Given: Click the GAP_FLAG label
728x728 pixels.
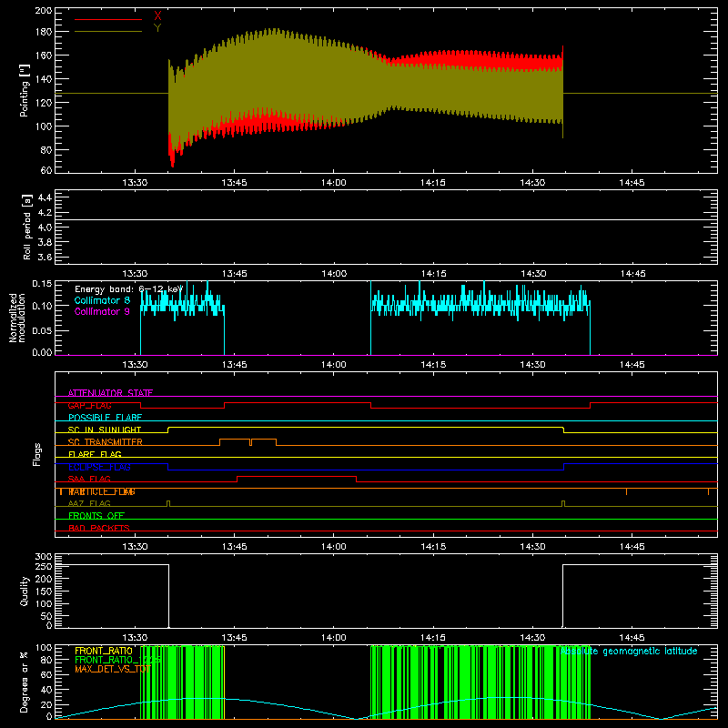Looking at the screenshot, I should [89, 405].
